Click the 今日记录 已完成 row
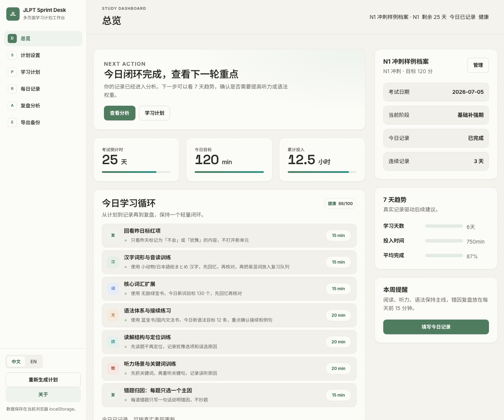The image size is (504, 420). [x=436, y=138]
